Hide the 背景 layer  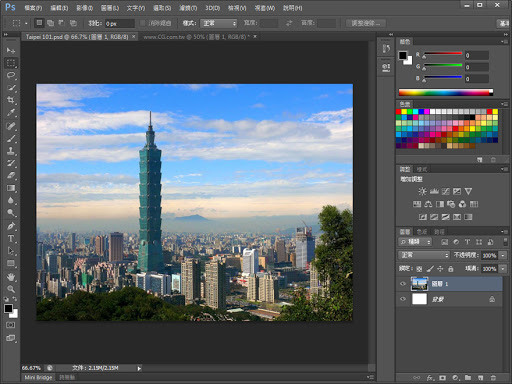pos(403,299)
